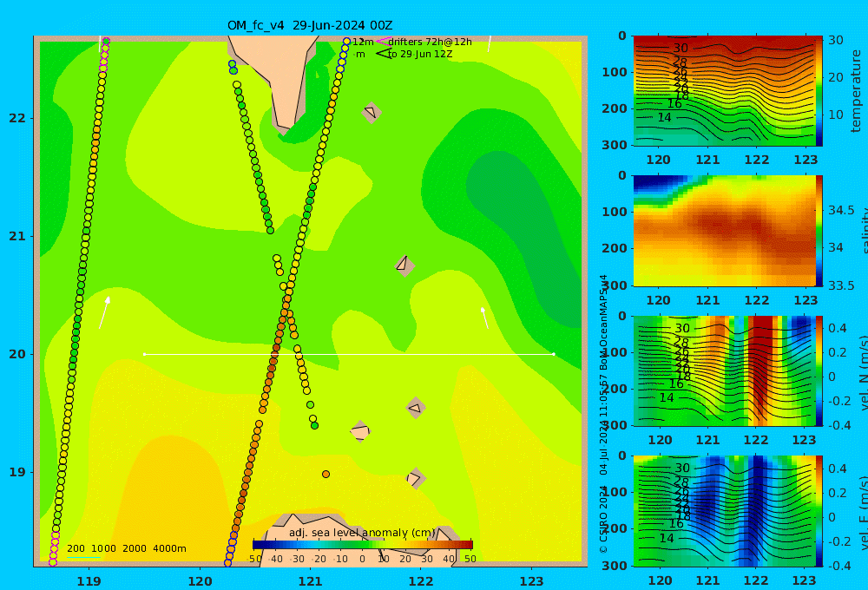The width and height of the screenshot is (868, 590).
Task: Select the diamond island marker just above latitude 22
Action: point(371,112)
